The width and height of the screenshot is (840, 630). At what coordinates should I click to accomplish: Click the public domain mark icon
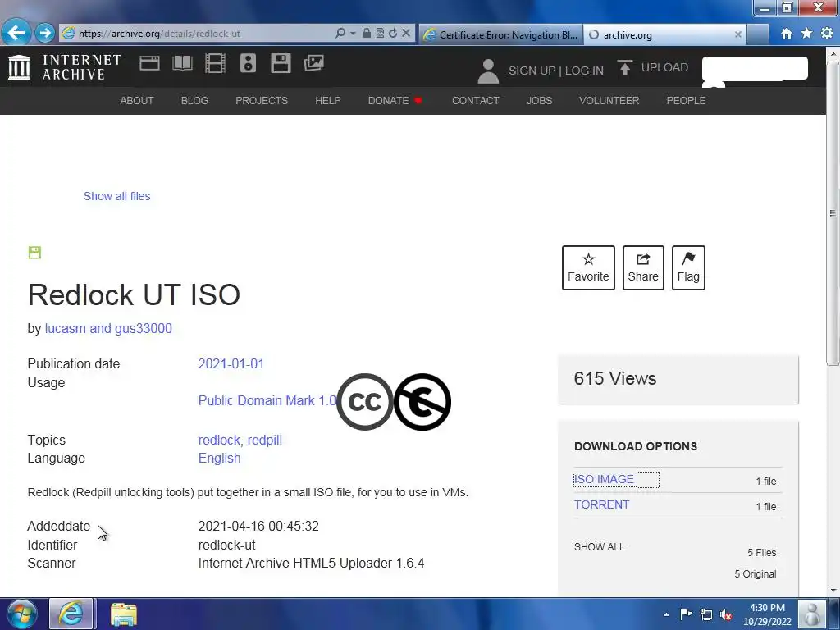tap(422, 402)
